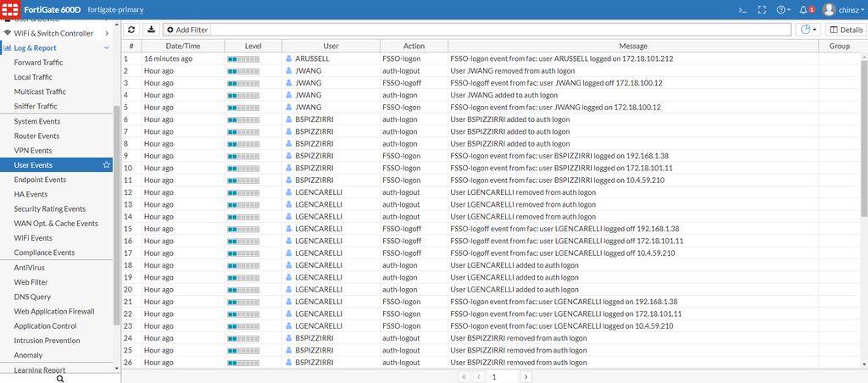Viewport: 868px width, 383px height.
Task: Click the sidebar navigation scrollbar
Action: pyautogui.click(x=116, y=215)
